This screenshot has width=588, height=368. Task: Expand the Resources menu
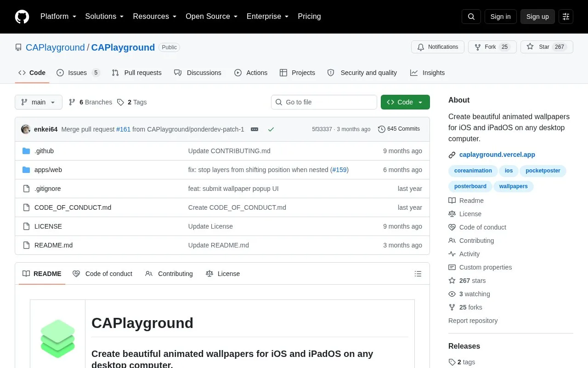[155, 17]
